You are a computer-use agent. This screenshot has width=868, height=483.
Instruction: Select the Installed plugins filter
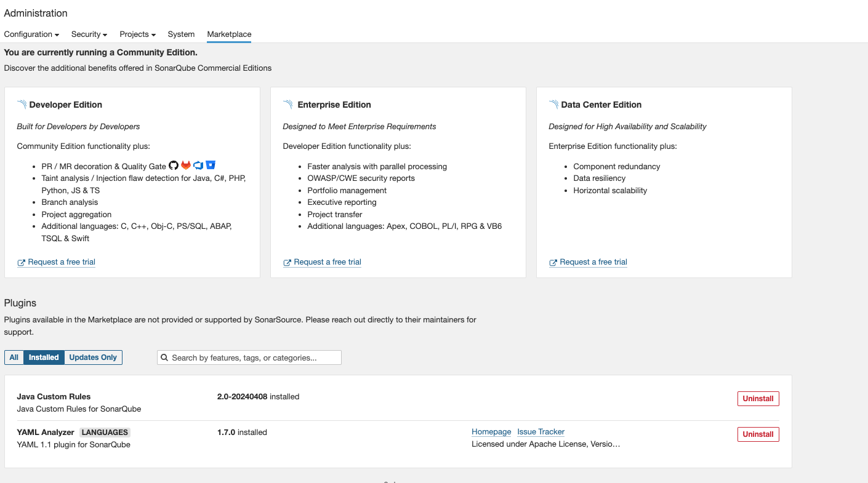click(44, 357)
